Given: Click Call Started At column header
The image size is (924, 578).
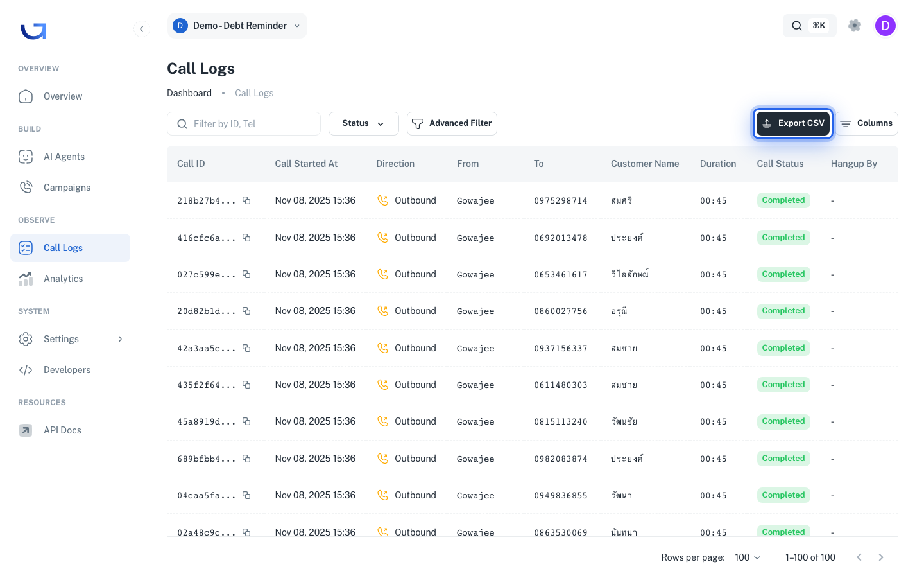Looking at the screenshot, I should pos(306,164).
